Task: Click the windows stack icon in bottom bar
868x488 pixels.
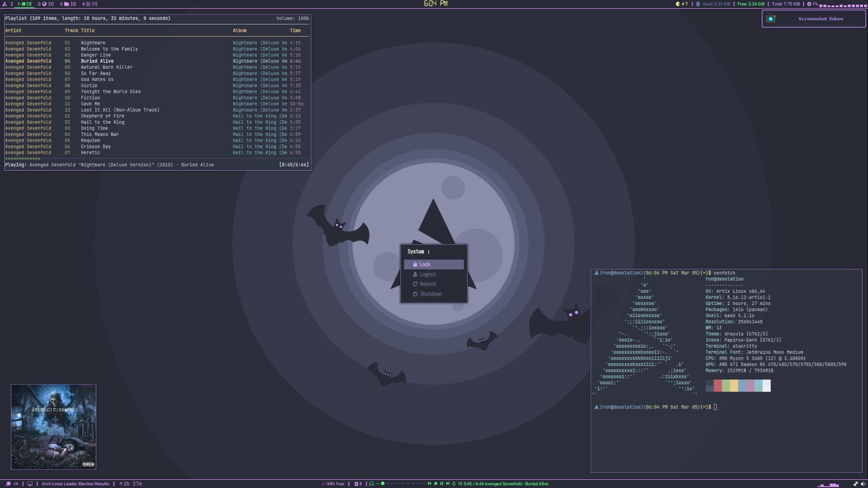Action: coord(8,484)
